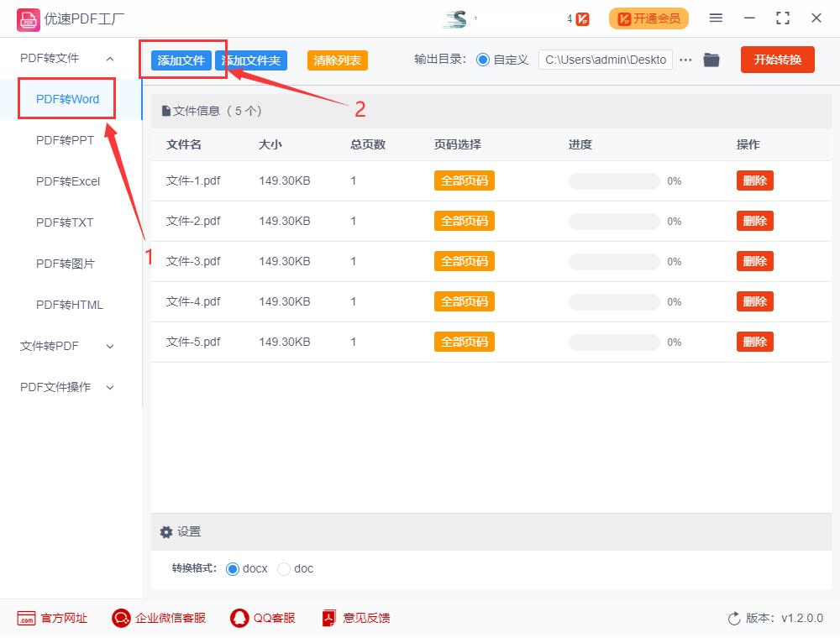Viewport: 840px width, 638px height.
Task: Open the hamburger menu icon top right
Action: [x=717, y=18]
